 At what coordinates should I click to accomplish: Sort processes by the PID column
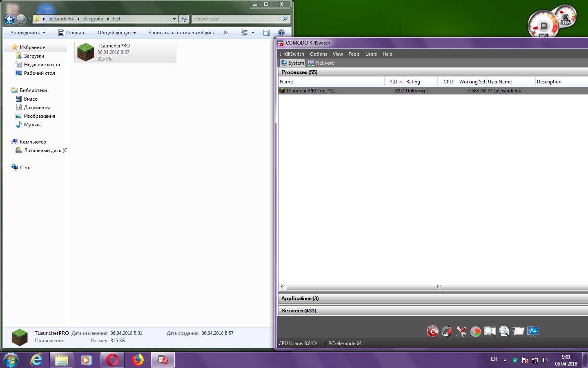click(x=395, y=82)
